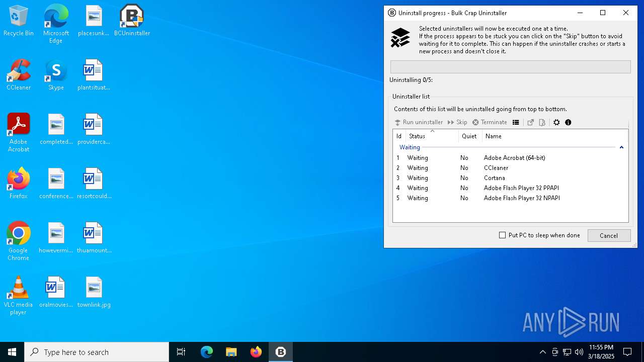
Task: Select the oralmovies Word document on desktop
Action: pyautogui.click(x=56, y=293)
